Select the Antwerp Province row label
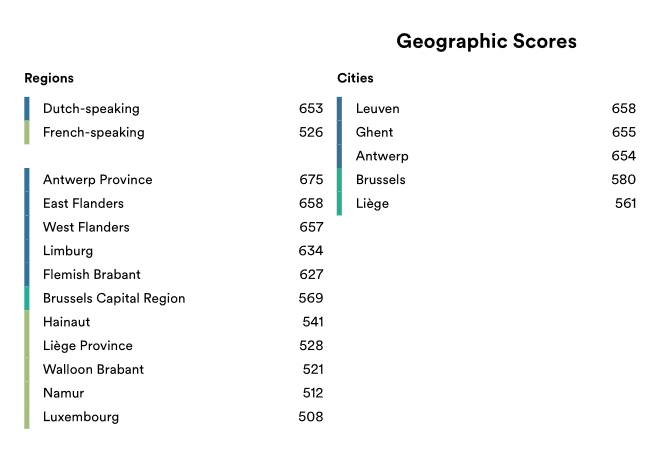This screenshot has width=659, height=452. pos(97,180)
